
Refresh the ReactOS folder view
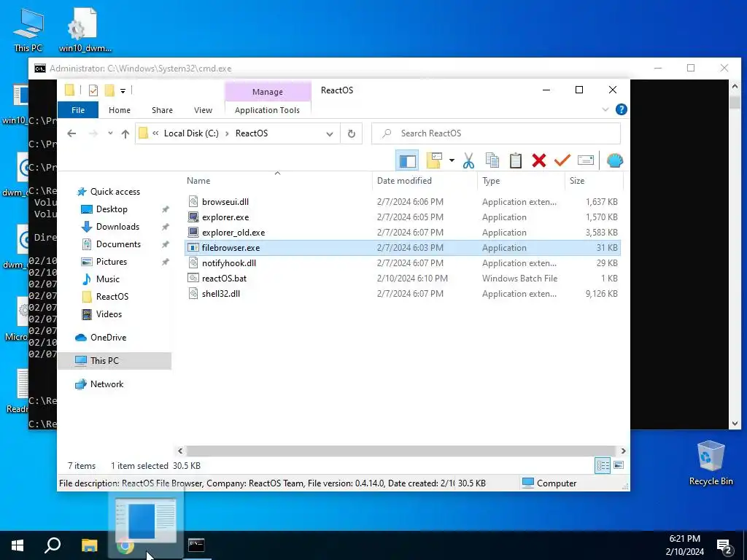[x=351, y=134]
